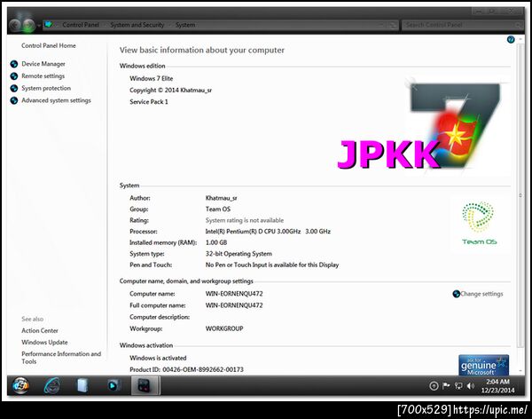Viewport: 532px width, 419px height.
Task: Click the Team OS logo
Action: (479, 224)
